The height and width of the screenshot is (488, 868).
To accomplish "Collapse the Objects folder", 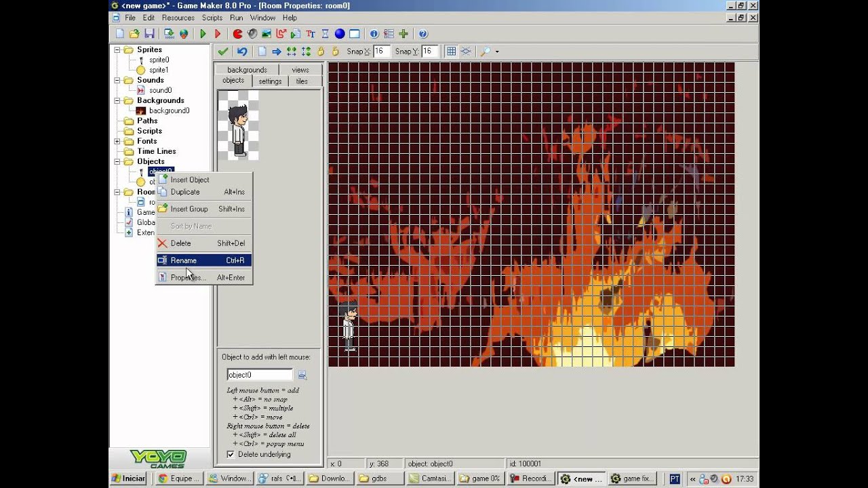I will pyautogui.click(x=117, y=161).
